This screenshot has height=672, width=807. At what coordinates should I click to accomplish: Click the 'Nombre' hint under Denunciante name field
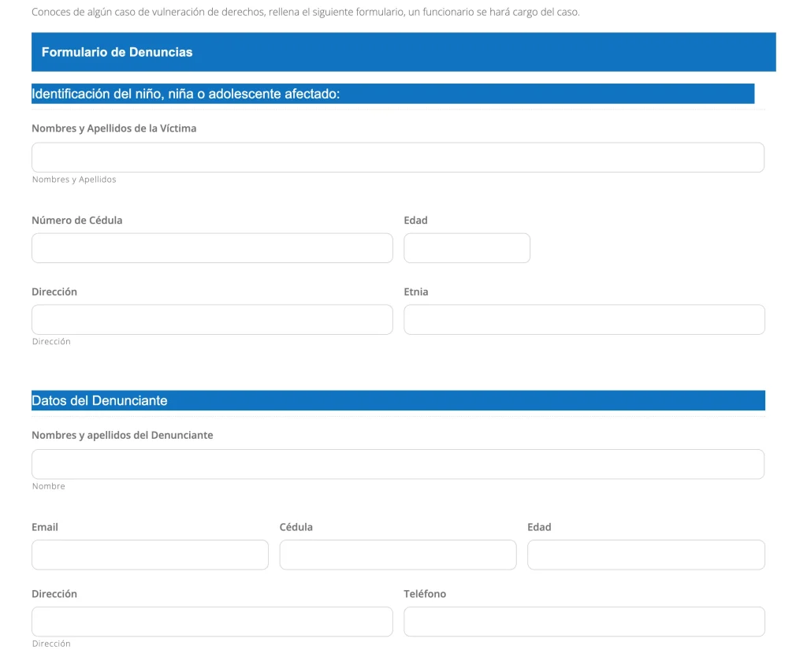[x=49, y=487]
